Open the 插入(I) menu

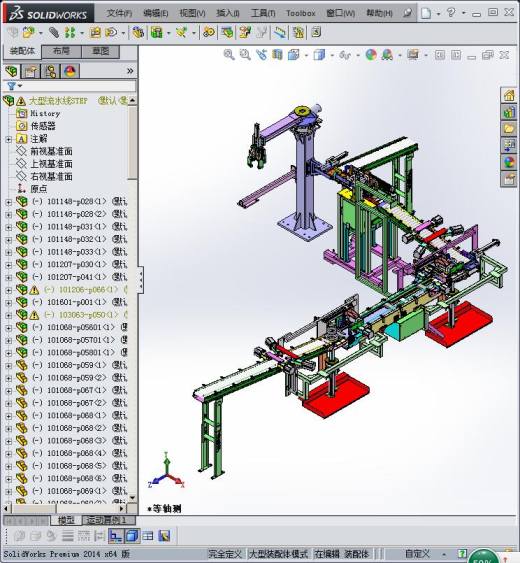click(x=228, y=13)
